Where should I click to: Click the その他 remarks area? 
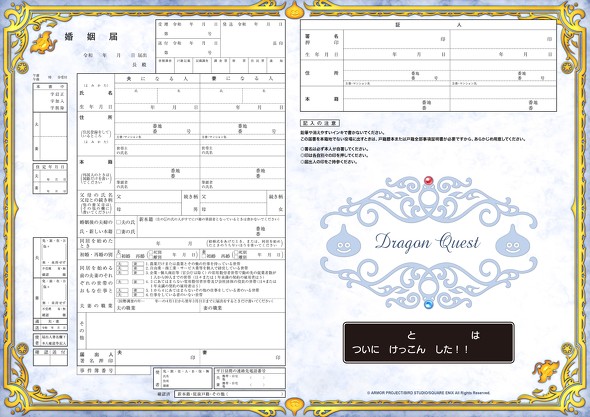tap(186, 331)
